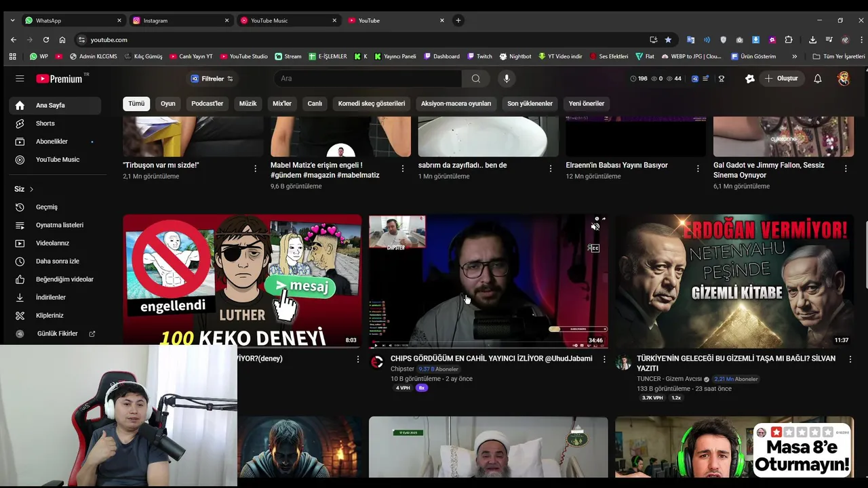Open the Chrome three-dot menu
Image resolution: width=868 pixels, height=488 pixels.
[x=861, y=40]
